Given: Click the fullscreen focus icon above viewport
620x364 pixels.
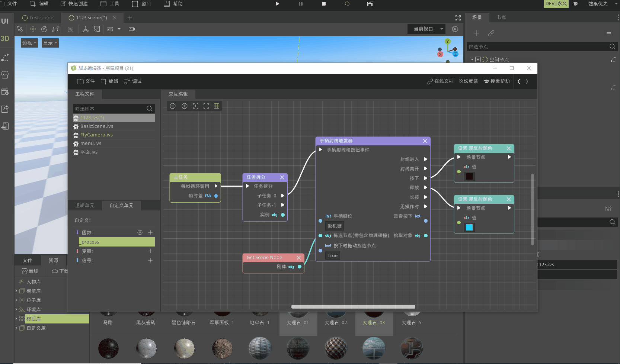Looking at the screenshot, I should [458, 18].
